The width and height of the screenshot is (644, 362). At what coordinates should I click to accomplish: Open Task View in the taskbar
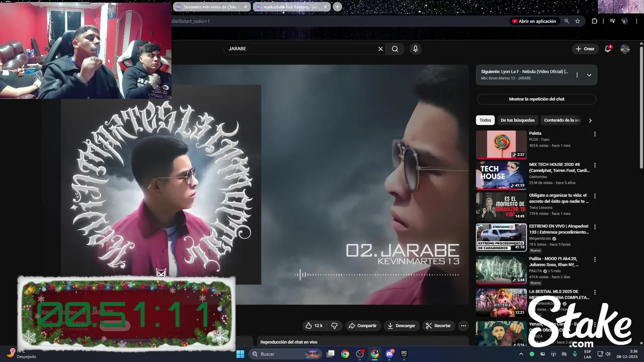pos(331,354)
